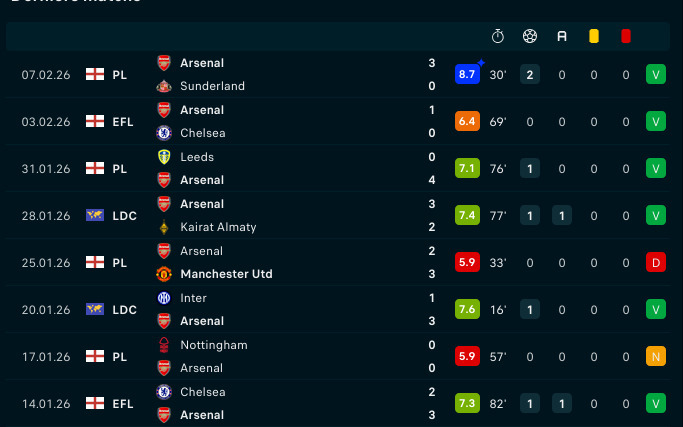The image size is (683, 427).
Task: Click the Inter club crest
Action: (164, 298)
